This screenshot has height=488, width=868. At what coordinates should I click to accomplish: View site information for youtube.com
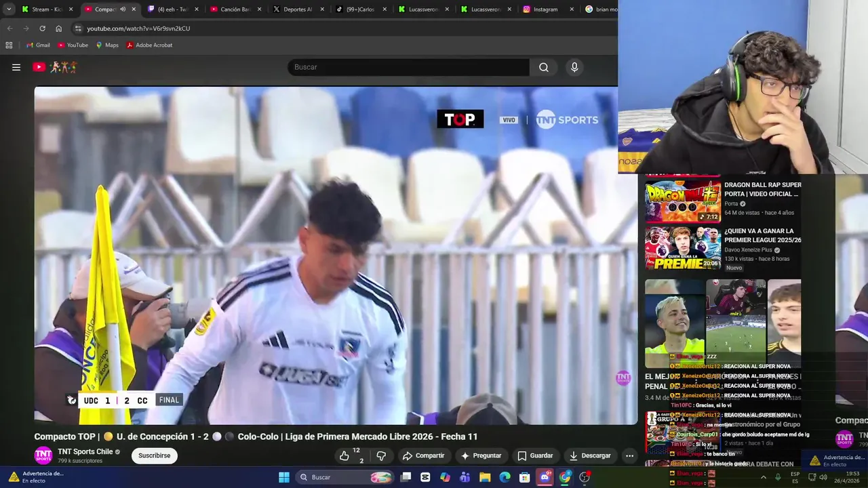tap(78, 28)
